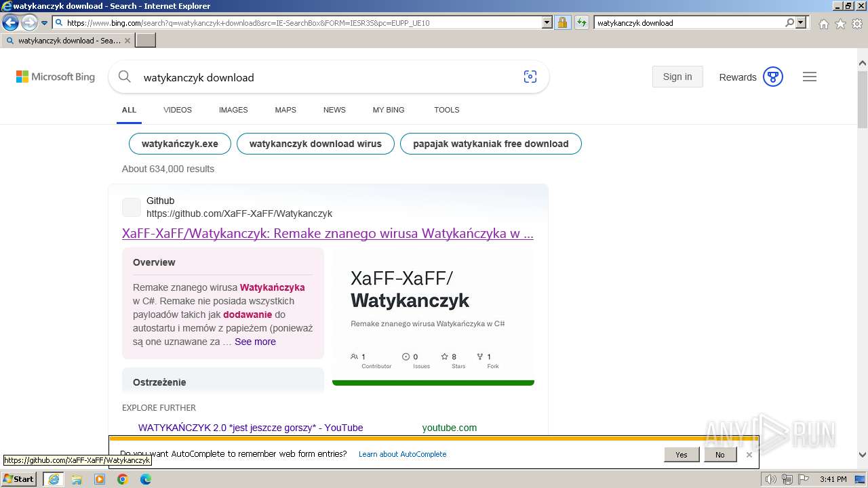868x488 pixels.
Task: Open the WATYKAŃCZYK 2.0 YouTube link
Action: point(250,428)
